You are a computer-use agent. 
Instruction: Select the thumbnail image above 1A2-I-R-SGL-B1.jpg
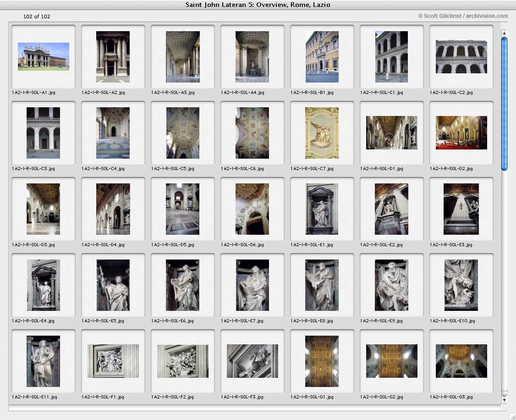tap(322, 56)
